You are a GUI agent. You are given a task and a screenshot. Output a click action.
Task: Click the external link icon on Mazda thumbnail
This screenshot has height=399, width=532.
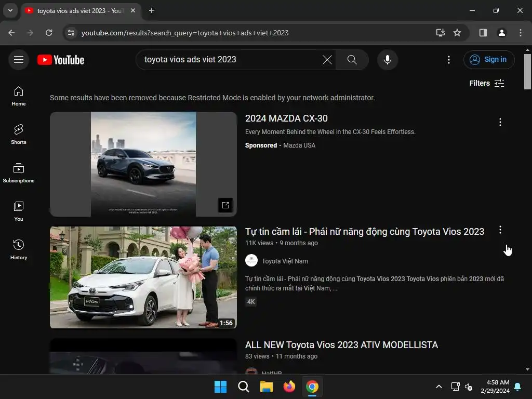tap(225, 205)
